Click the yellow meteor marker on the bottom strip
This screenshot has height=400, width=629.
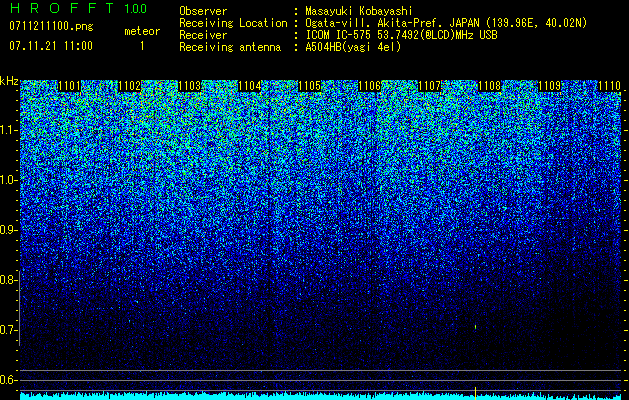(475, 392)
